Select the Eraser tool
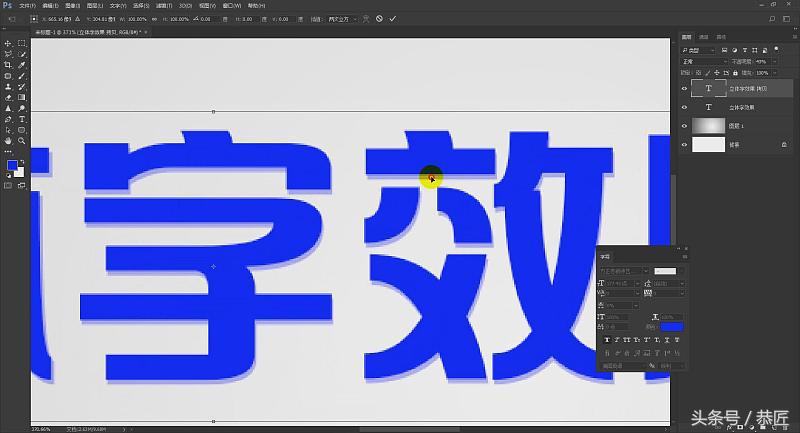The height and width of the screenshot is (433, 800). pos(8,97)
